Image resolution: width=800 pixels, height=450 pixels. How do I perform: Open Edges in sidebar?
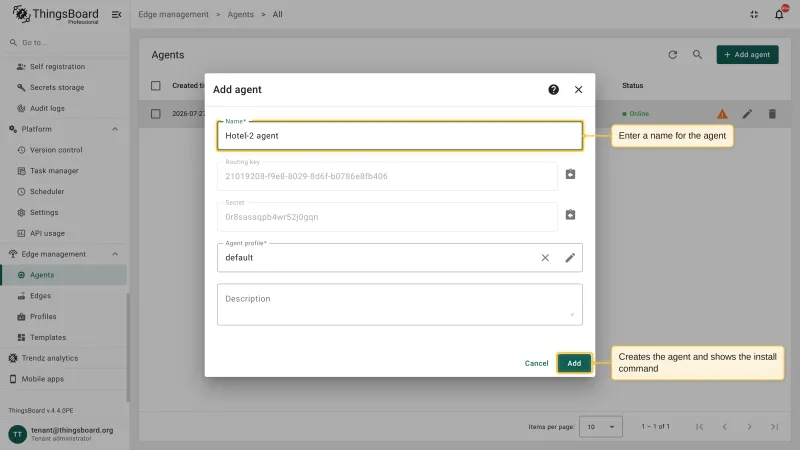coord(40,296)
